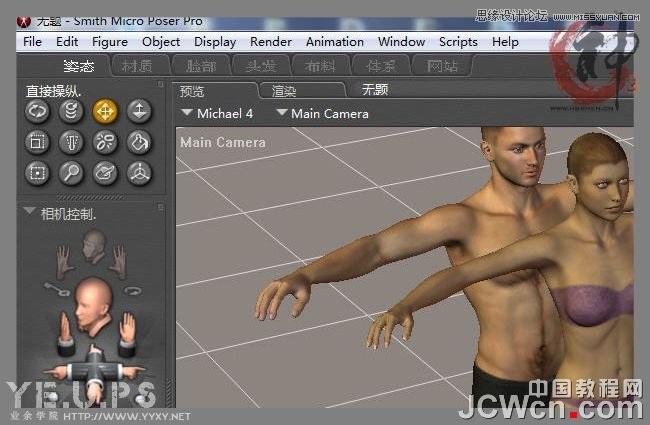Select the Color paint bucket tool
The width and height of the screenshot is (650, 425).
(x=139, y=143)
